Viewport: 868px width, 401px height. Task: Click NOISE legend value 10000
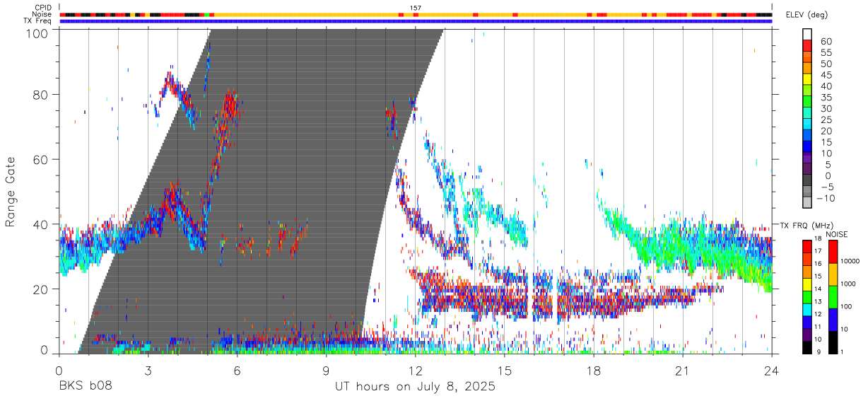[851, 261]
